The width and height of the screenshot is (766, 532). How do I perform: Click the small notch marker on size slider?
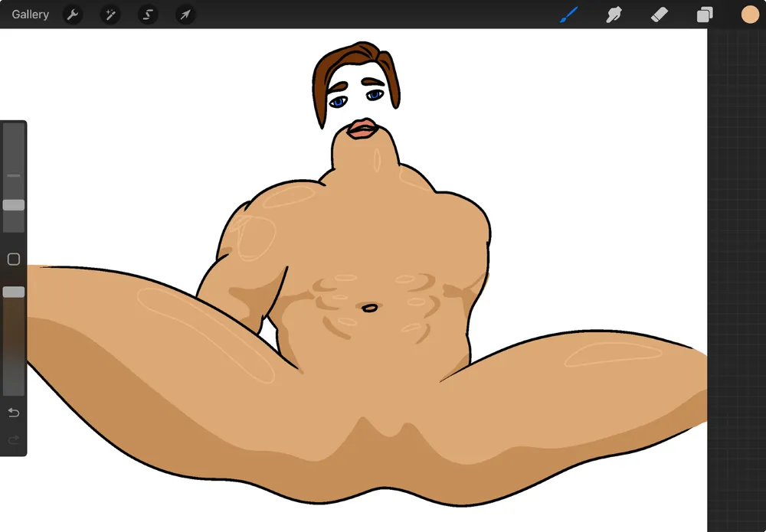[14, 175]
